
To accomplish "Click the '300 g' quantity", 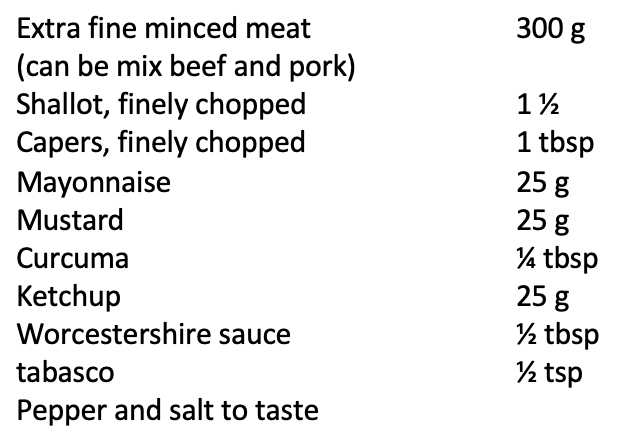I will pyautogui.click(x=551, y=30).
